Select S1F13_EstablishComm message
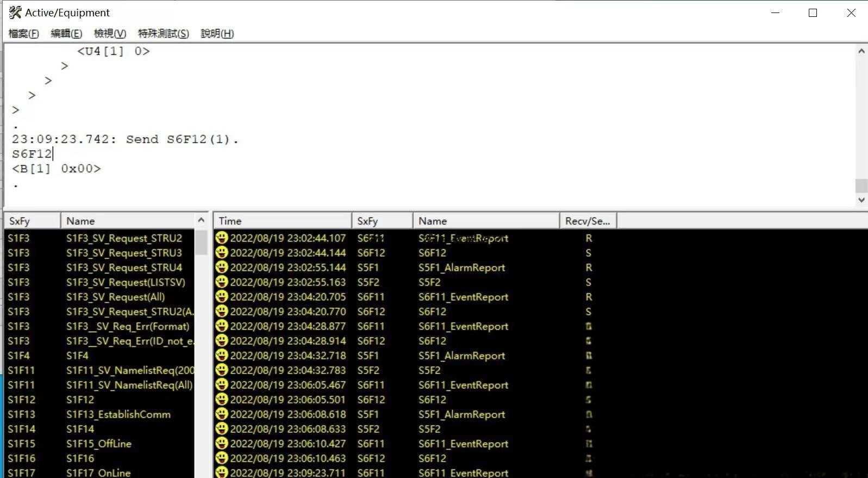This screenshot has width=868, height=478. (99, 414)
